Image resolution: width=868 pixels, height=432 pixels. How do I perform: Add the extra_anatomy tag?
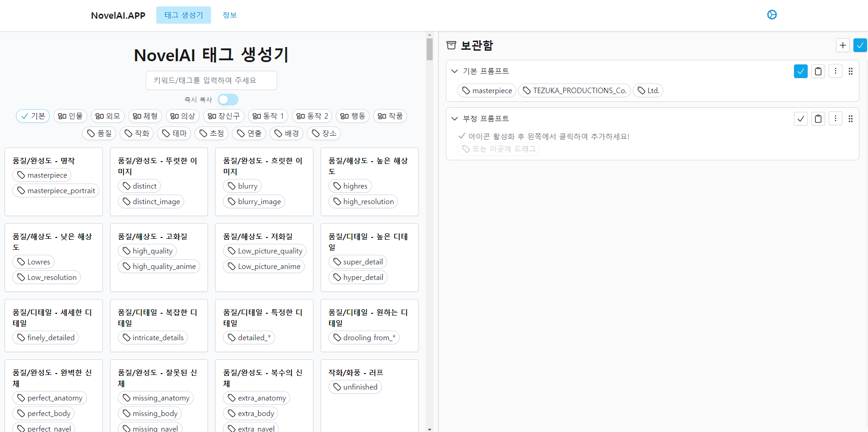pos(256,398)
